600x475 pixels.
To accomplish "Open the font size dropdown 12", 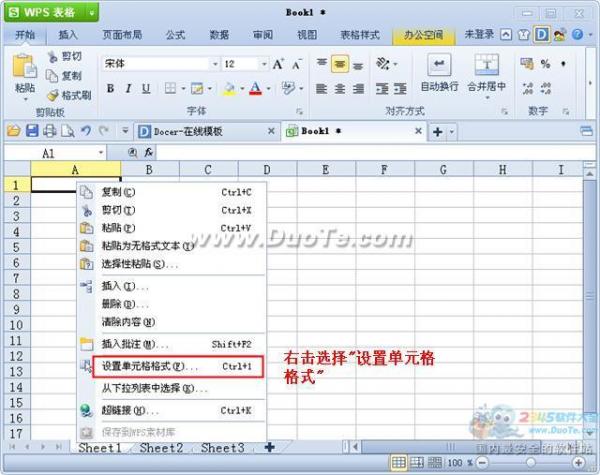I will coord(264,64).
